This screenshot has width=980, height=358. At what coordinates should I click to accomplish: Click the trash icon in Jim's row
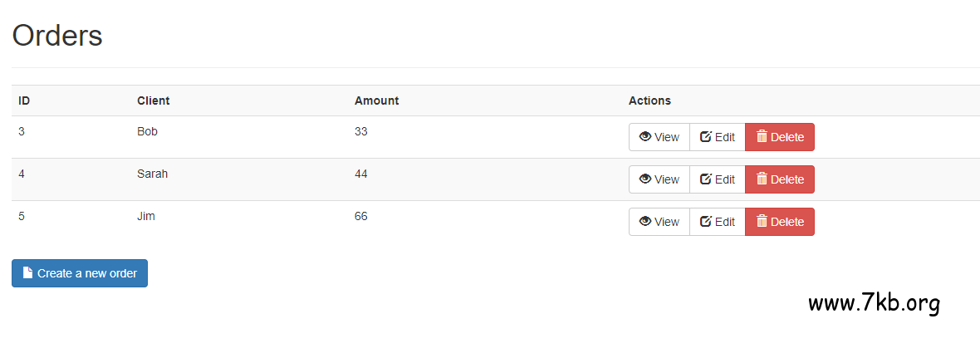point(762,222)
